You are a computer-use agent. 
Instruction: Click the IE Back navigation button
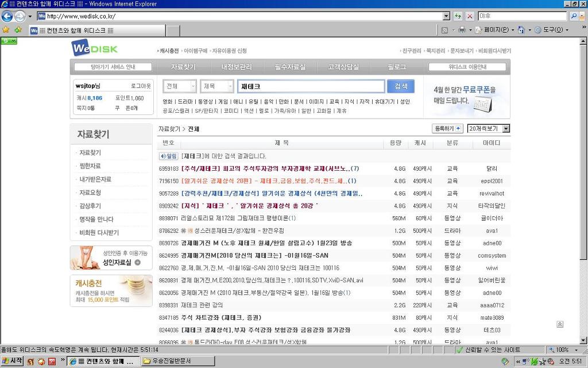(7, 16)
